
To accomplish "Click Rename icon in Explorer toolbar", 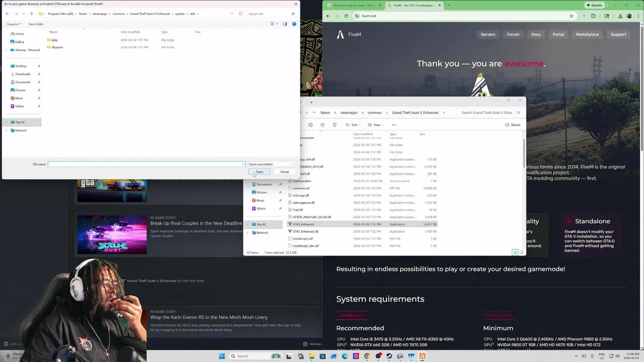I will pyautogui.click(x=310, y=125).
